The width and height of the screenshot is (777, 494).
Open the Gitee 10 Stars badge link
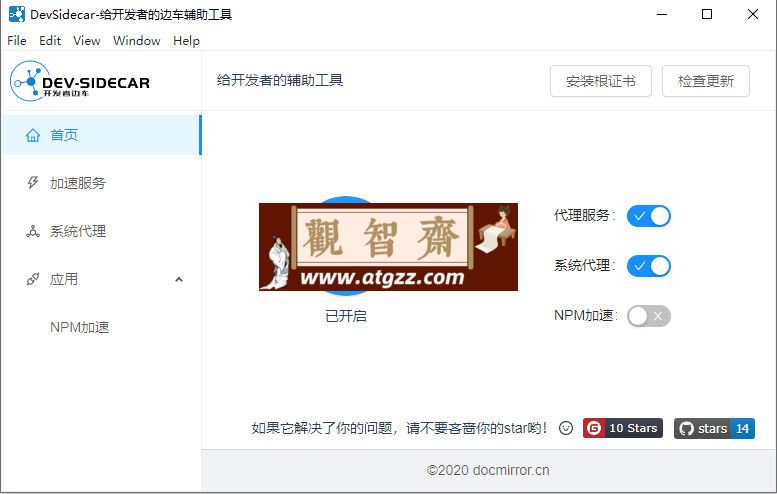pyautogui.click(x=623, y=428)
